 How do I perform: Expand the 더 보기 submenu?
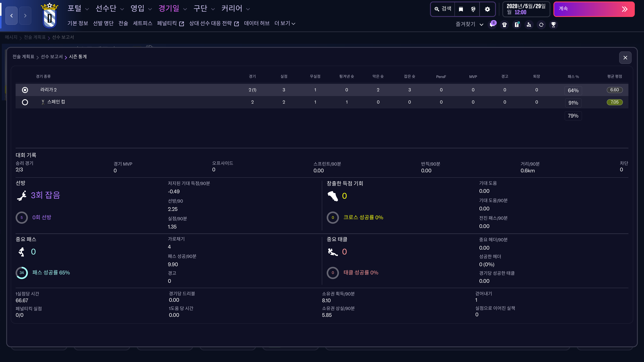284,23
